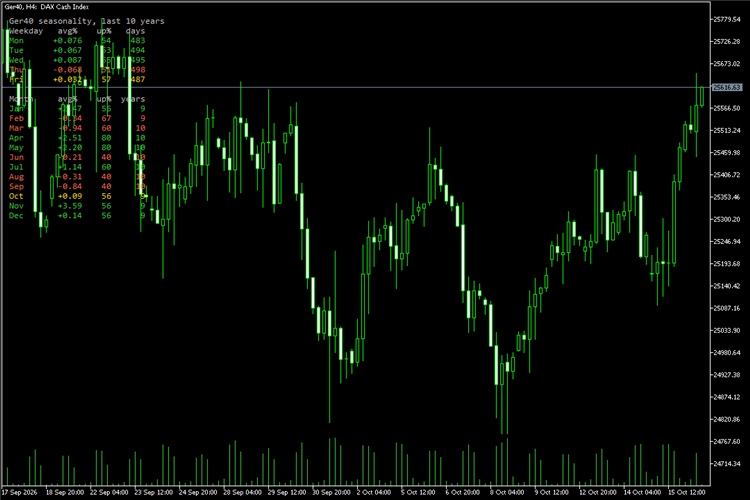Viewport: 750px width, 500px height.
Task: Click the 24980.64 price axis label
Action: 727,353
